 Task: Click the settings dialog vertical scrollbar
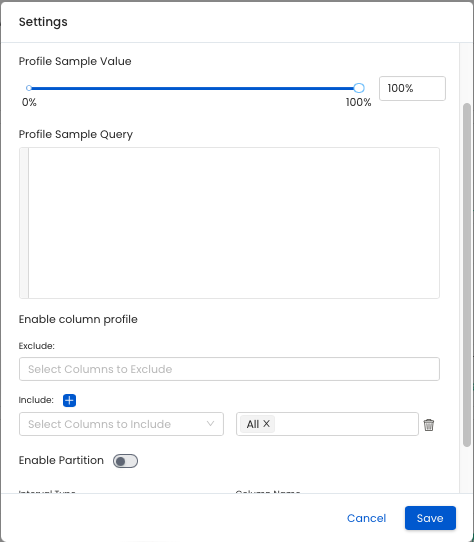(467, 275)
